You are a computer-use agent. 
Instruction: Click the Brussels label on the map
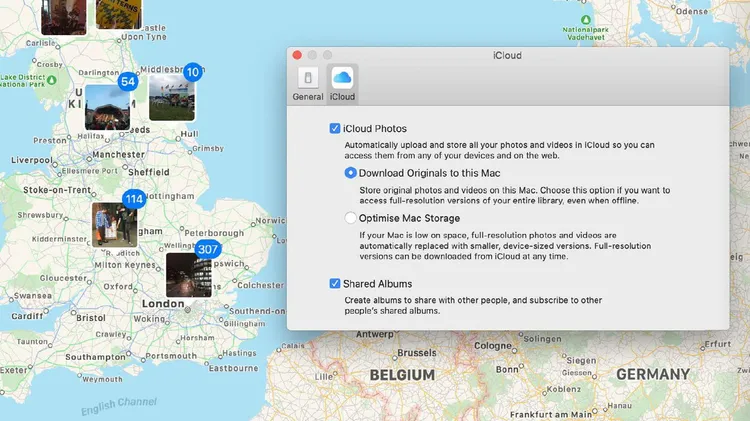pyautogui.click(x=417, y=353)
